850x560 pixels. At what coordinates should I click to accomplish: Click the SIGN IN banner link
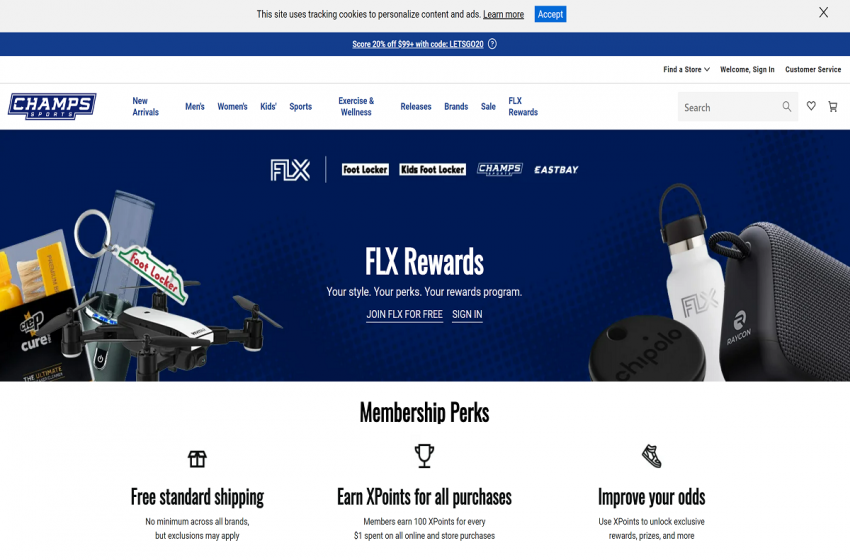pos(467,314)
